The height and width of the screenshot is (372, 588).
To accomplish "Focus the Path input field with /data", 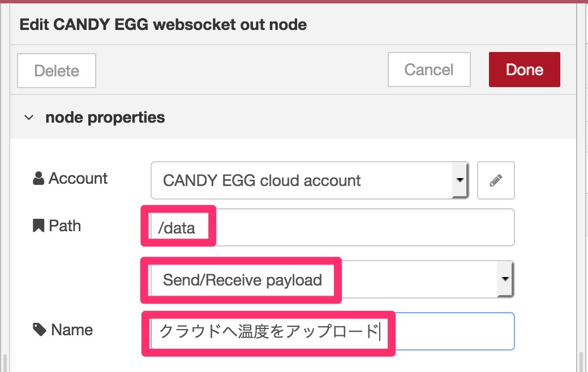I will pyautogui.click(x=332, y=227).
